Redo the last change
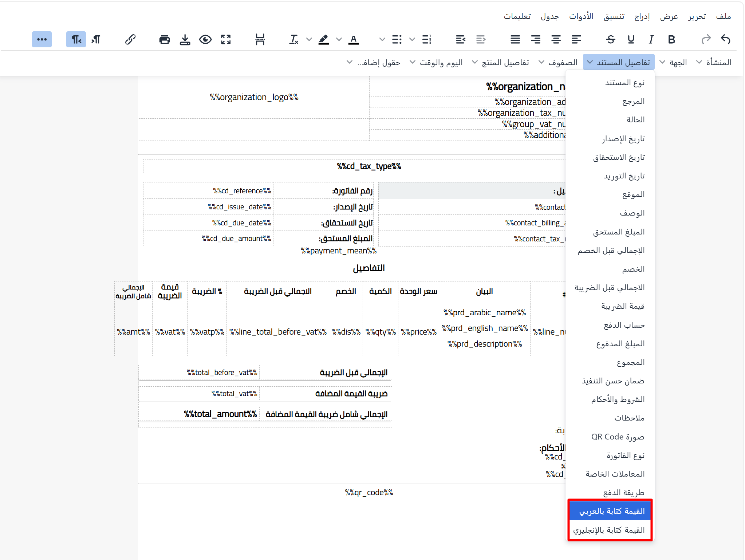Screen dimensions: 745x560 [x=706, y=39]
